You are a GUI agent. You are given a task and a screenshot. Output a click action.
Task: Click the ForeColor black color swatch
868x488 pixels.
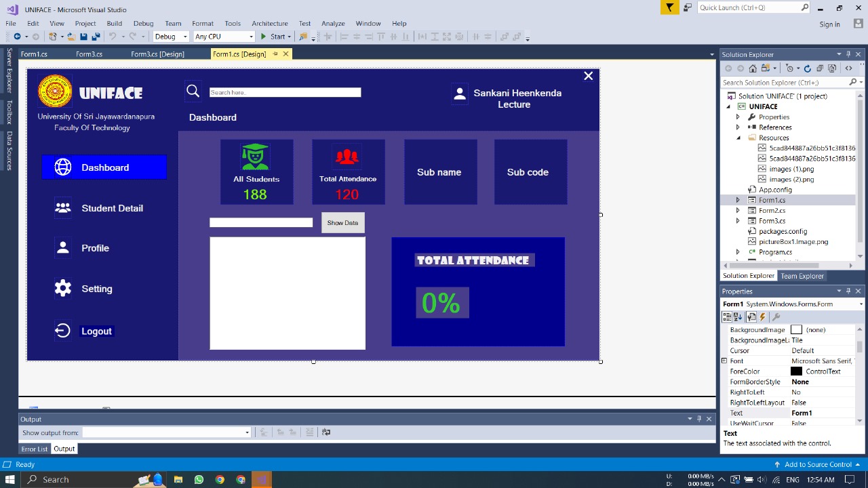point(796,371)
